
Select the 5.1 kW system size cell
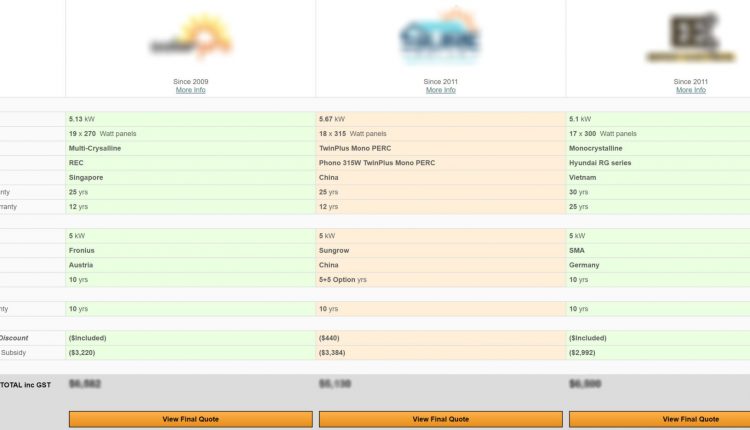(658, 119)
